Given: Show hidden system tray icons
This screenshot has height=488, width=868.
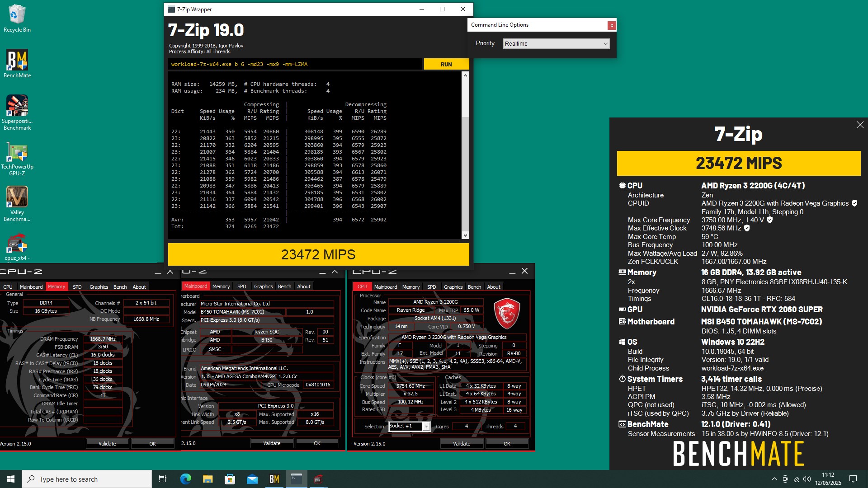Looking at the screenshot, I should click(x=774, y=479).
